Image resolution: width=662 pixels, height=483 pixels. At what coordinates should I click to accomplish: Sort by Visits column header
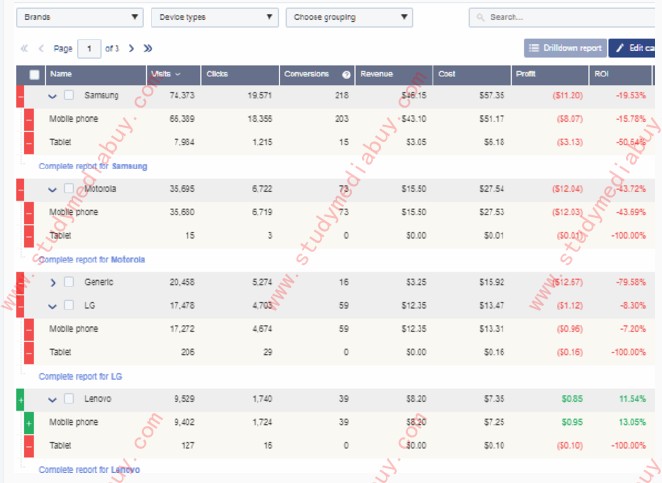[173, 75]
